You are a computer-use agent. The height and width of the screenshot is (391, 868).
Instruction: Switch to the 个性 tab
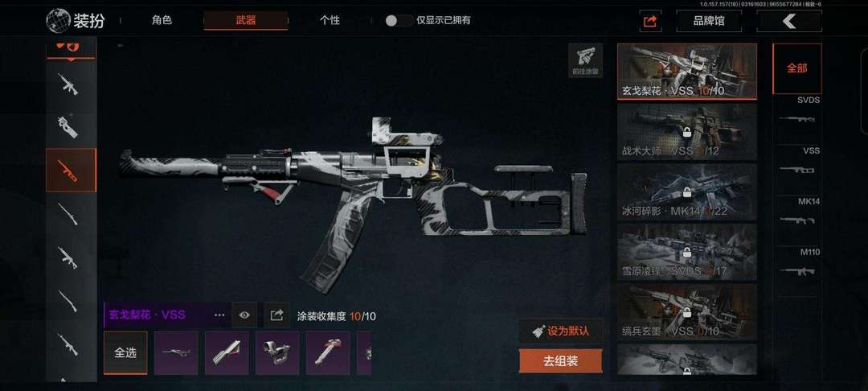330,20
